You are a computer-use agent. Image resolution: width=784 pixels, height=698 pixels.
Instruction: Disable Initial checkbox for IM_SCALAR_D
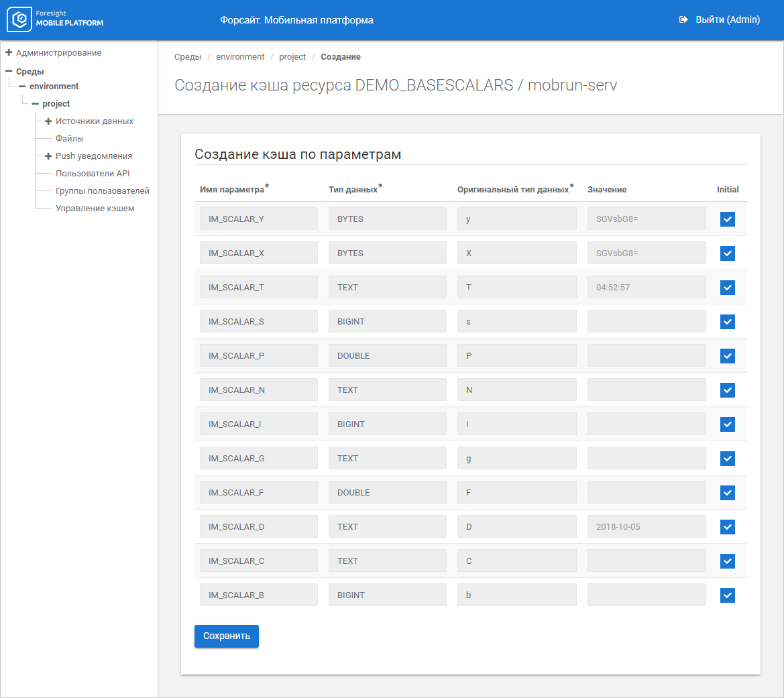(x=727, y=527)
